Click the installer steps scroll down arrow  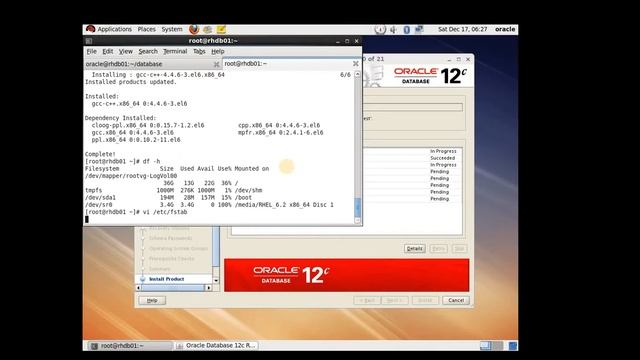[x=216, y=281]
